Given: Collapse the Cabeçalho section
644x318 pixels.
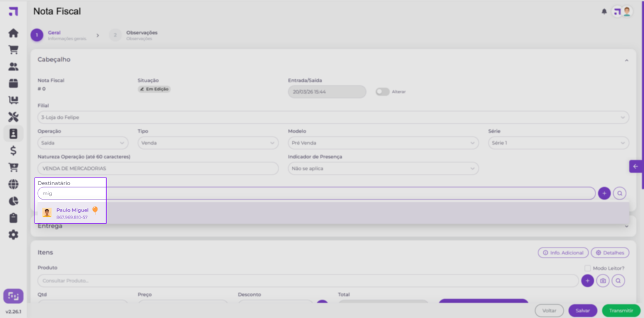Looking at the screenshot, I should click(x=626, y=60).
